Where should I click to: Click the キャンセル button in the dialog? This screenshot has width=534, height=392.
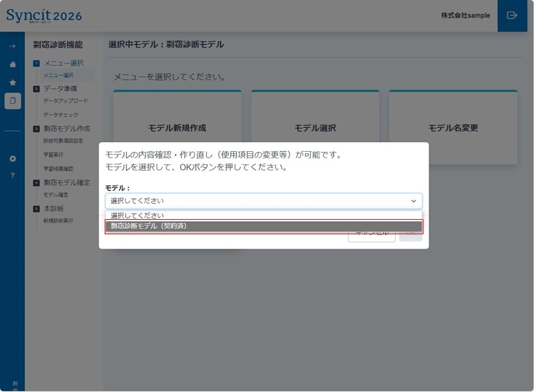(371, 232)
